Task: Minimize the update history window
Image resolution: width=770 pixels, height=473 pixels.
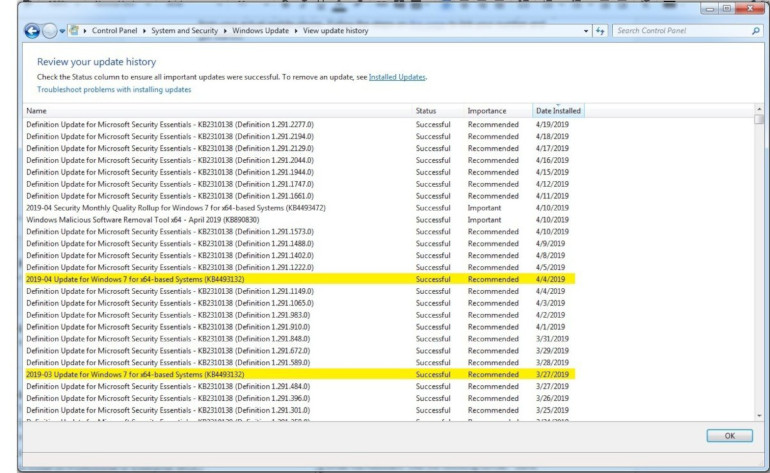Action: (x=710, y=9)
